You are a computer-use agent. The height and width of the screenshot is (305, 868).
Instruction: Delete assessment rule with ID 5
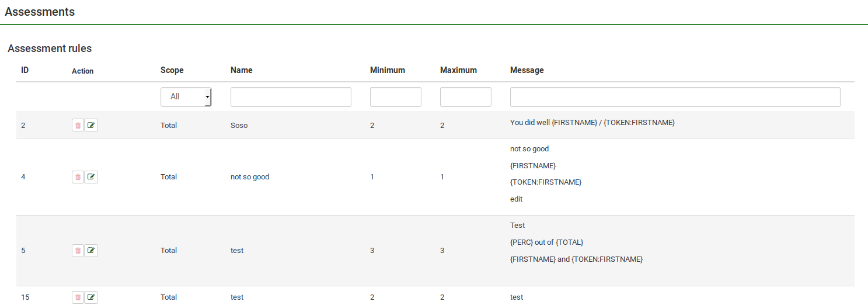click(x=78, y=251)
